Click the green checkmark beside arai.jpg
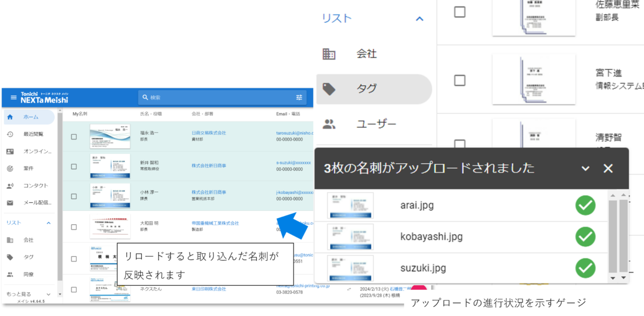The image size is (644, 316). coord(585,205)
